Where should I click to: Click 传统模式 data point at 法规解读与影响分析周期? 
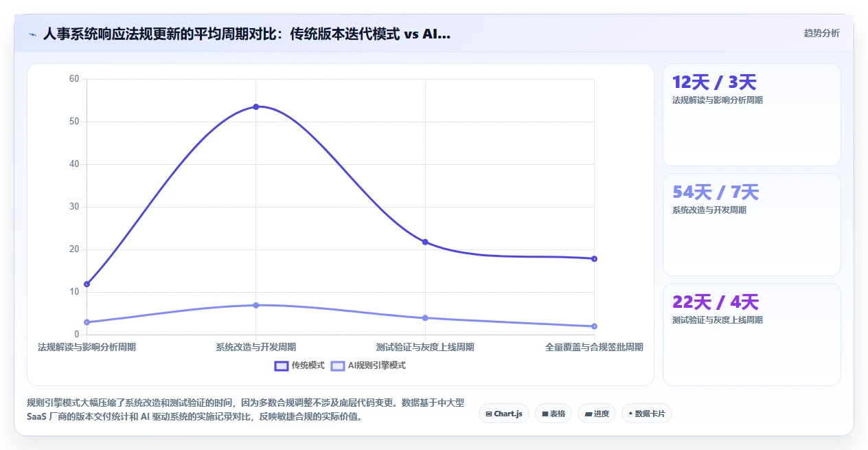87,284
